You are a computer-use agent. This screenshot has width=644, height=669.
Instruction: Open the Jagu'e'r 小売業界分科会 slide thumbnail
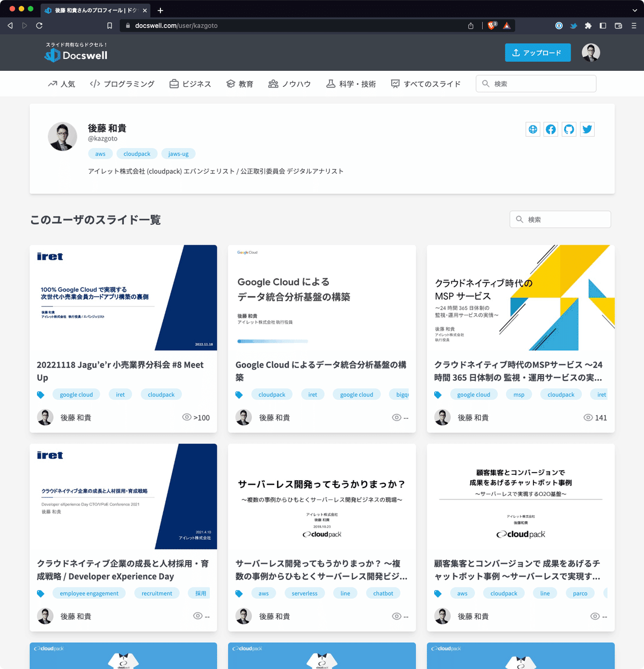[123, 298]
